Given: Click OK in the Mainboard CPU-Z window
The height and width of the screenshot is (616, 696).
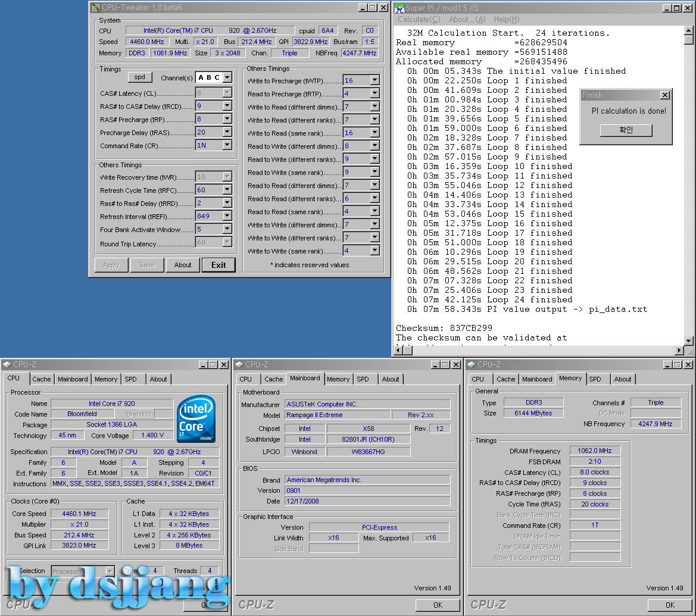Looking at the screenshot, I should click(x=438, y=605).
